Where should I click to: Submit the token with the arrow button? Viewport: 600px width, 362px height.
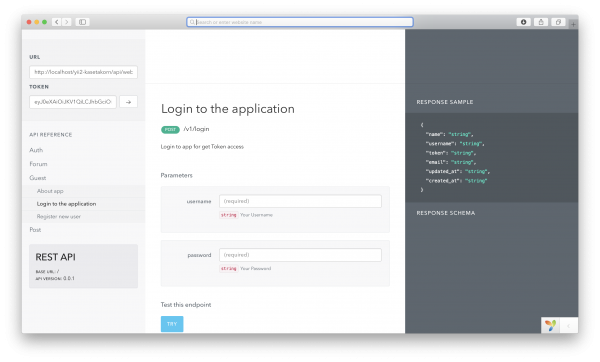click(x=129, y=102)
